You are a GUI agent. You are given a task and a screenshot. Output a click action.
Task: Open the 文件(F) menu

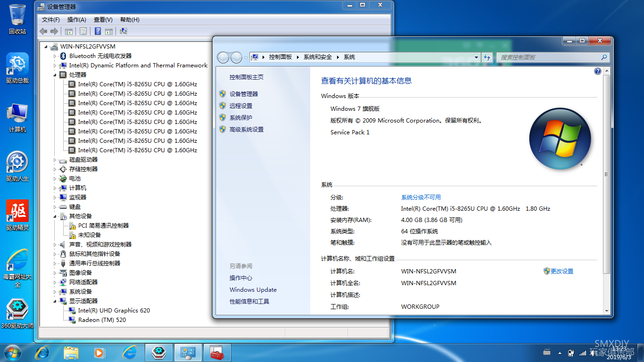(x=50, y=20)
